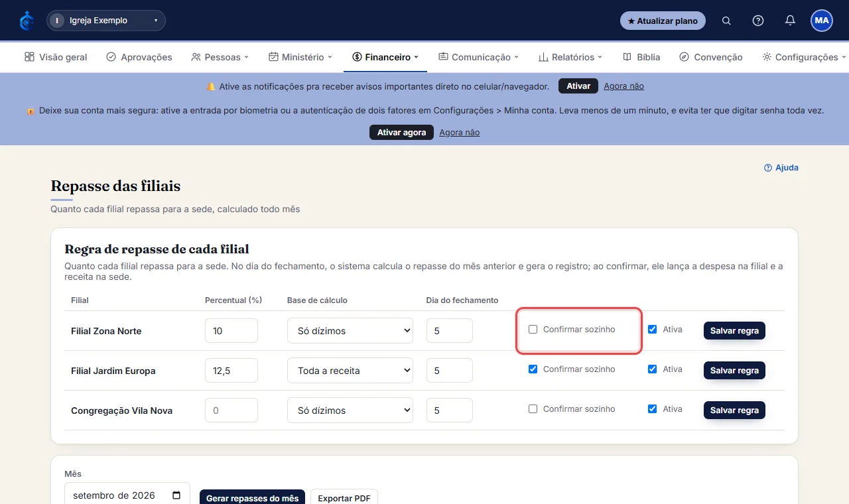This screenshot has width=849, height=504.
Task: Uncheck Confirmar sozinho for Filial Jardim Europa
Action: pos(533,369)
